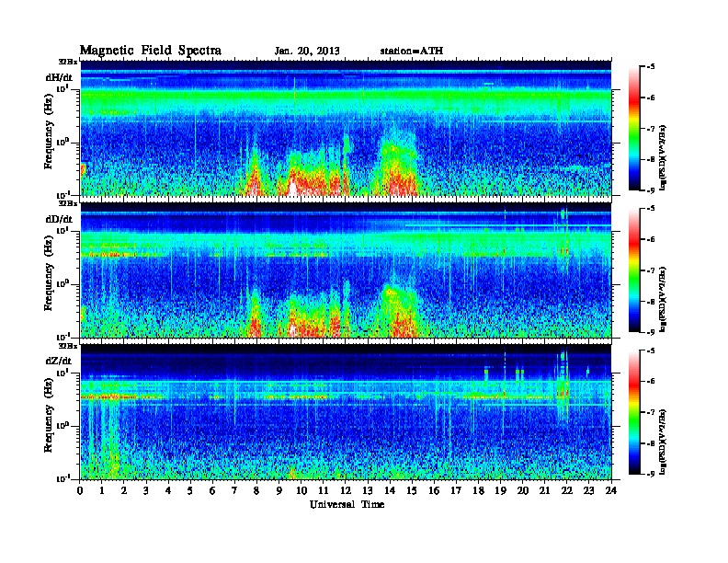Click inside the dZ/dt spectrogram panel
Image resolution: width=728 pixels, height=563 pixels.
click(346, 412)
